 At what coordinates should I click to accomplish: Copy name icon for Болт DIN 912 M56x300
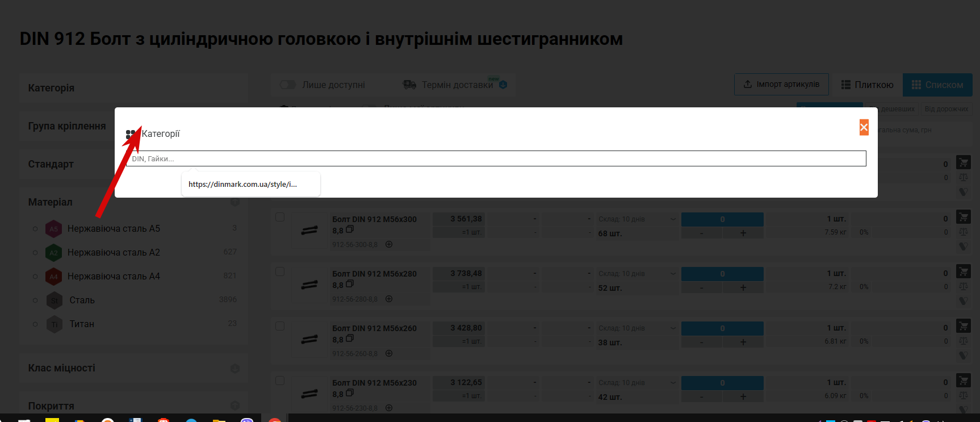coord(350,229)
